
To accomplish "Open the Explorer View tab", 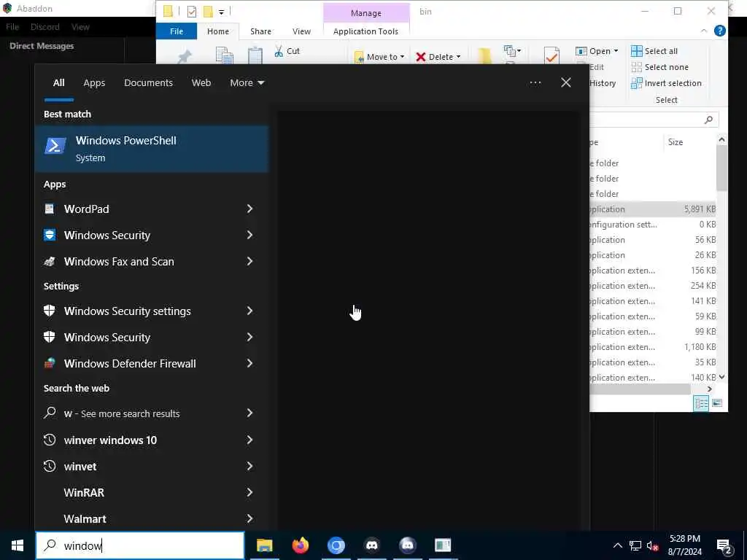I will (301, 31).
